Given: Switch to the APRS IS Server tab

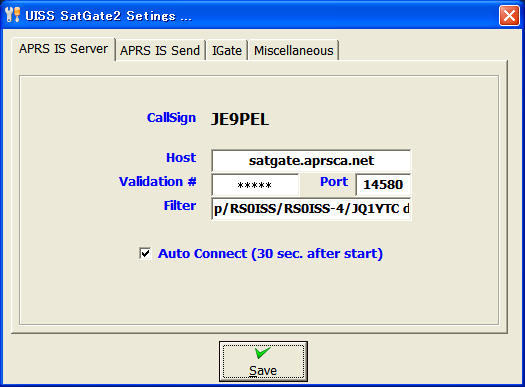Looking at the screenshot, I should pyautogui.click(x=63, y=49).
